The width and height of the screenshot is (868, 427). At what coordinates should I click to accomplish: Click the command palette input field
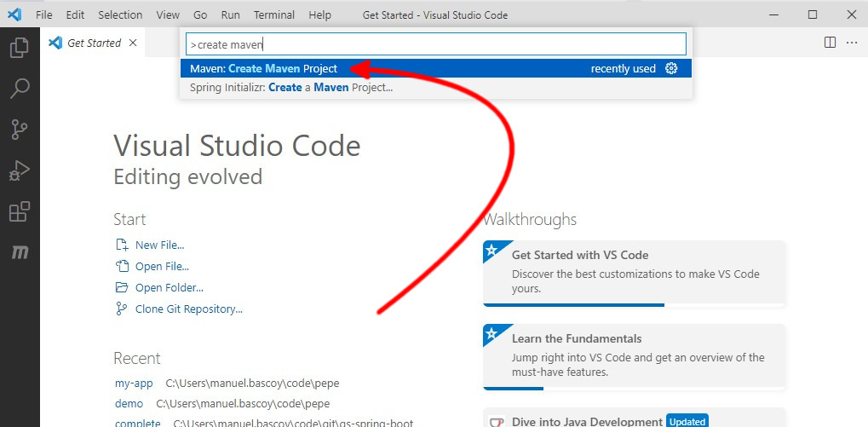tap(435, 43)
